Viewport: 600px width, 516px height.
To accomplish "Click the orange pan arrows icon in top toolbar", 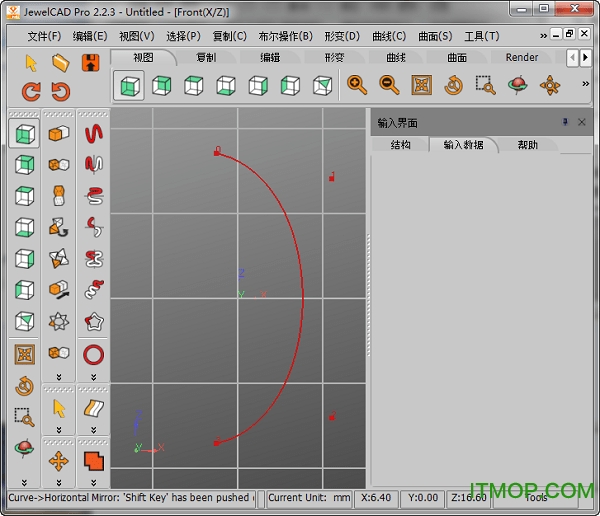I will coord(550,85).
